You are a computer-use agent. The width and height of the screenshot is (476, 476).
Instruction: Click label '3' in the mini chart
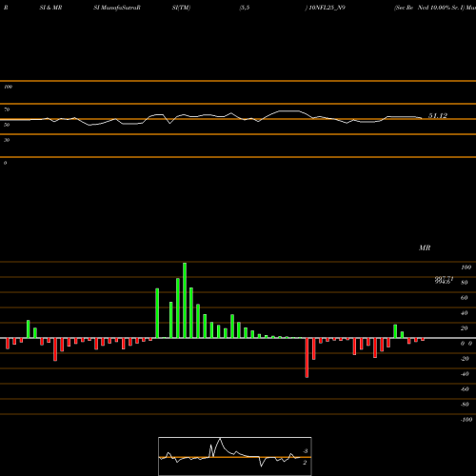tap(306, 451)
